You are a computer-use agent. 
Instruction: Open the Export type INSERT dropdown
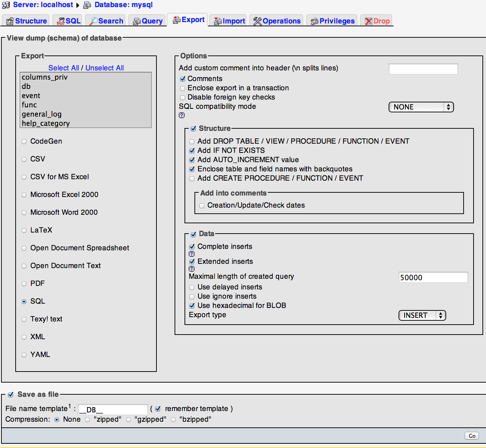pos(422,315)
